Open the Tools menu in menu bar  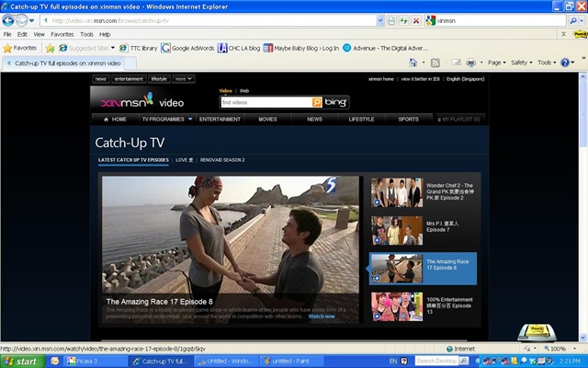coord(86,34)
